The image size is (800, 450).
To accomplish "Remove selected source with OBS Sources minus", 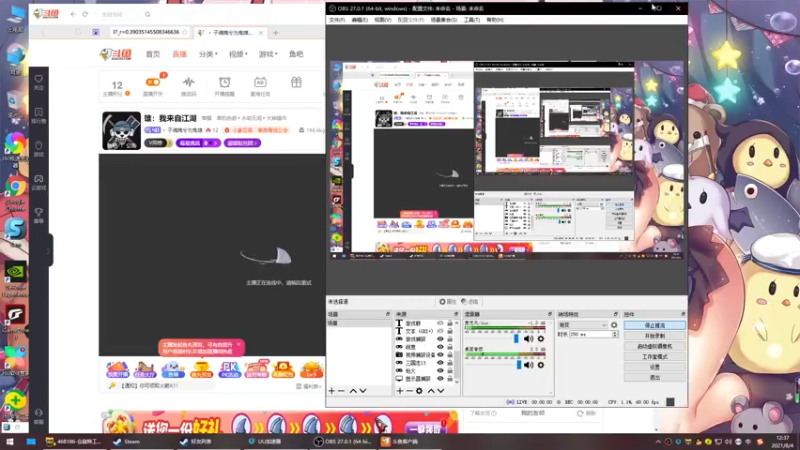I will 409,391.
